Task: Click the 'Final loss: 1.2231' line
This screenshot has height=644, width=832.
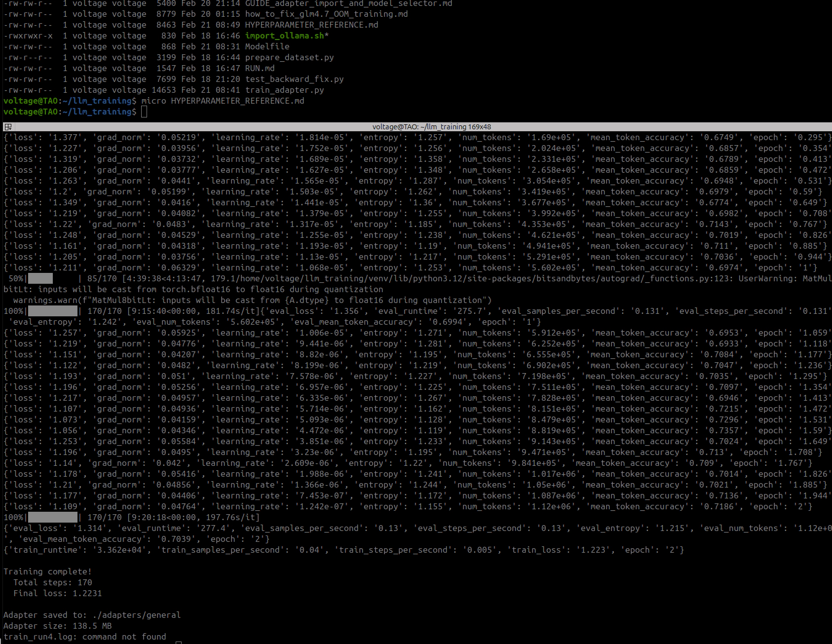Action: (57, 593)
